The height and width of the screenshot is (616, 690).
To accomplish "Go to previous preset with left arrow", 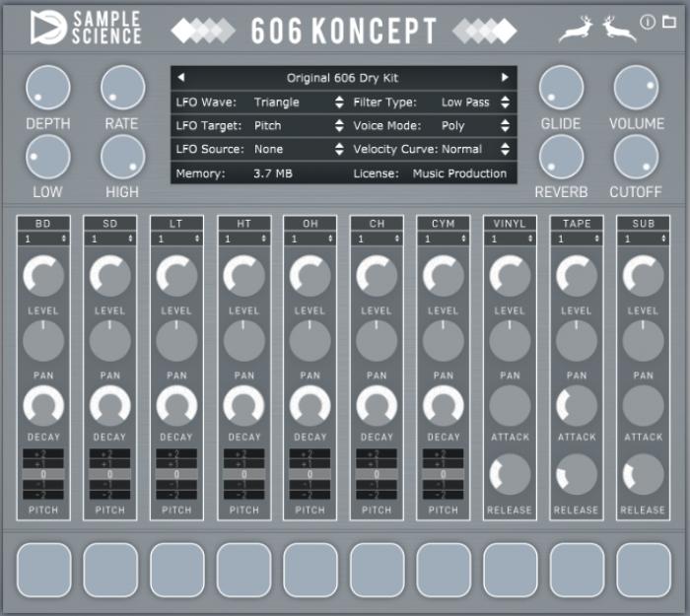I will pyautogui.click(x=180, y=78).
